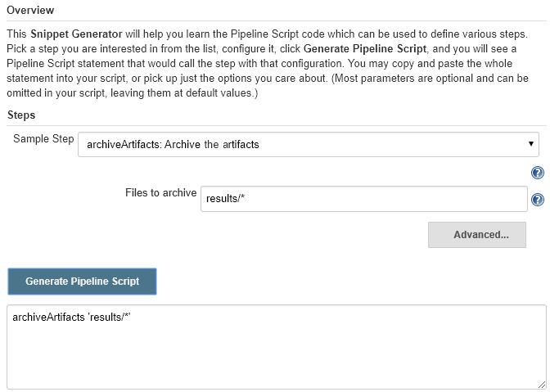Expand the Advanced... options
The height and width of the screenshot is (392, 550).
pyautogui.click(x=476, y=235)
